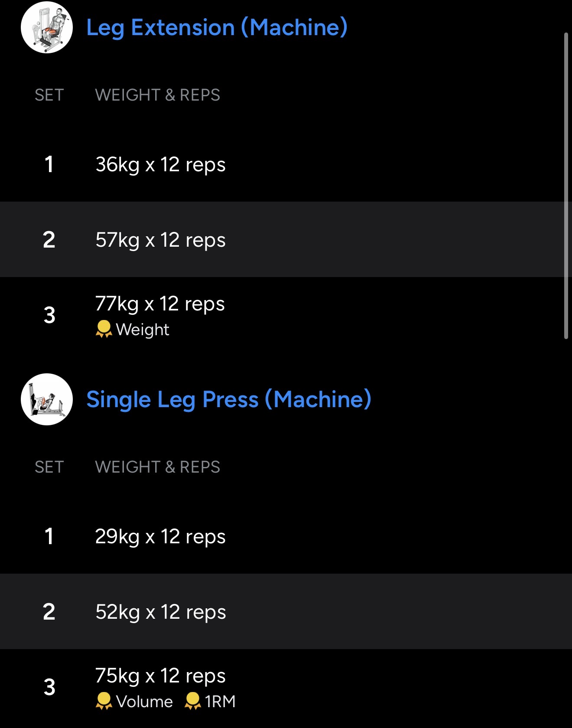Click the 1RM personal record label

point(220,702)
